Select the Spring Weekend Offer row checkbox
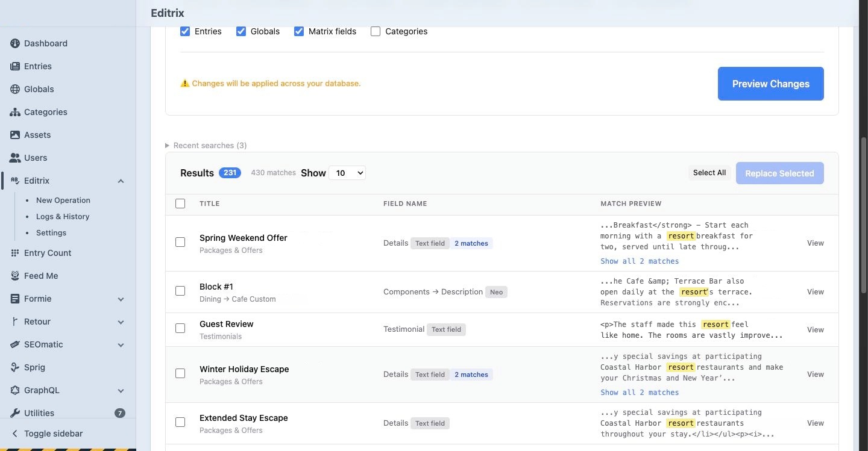The height and width of the screenshot is (451, 868). [x=180, y=242]
